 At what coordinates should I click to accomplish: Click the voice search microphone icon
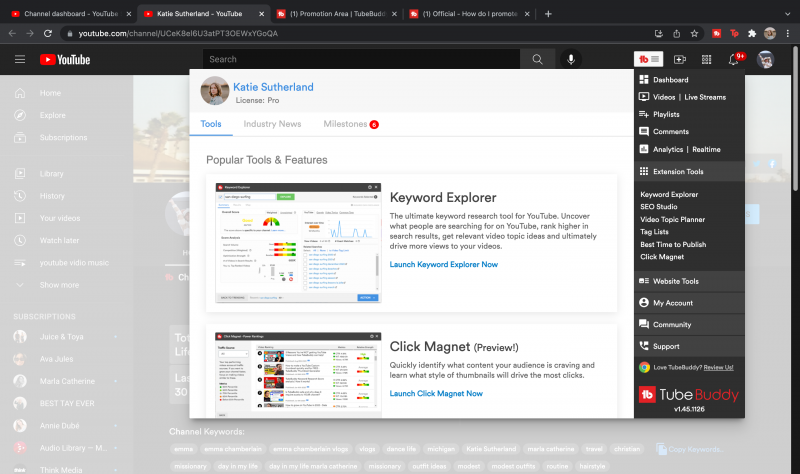point(571,59)
